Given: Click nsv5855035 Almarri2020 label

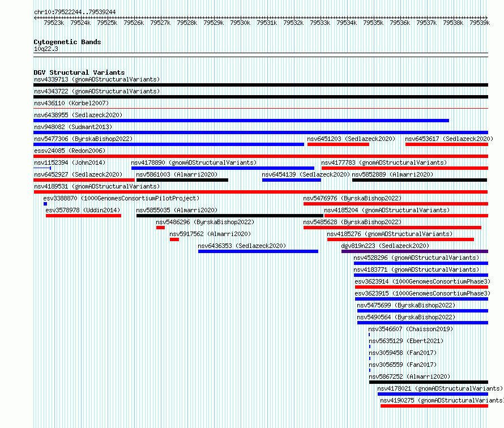Looking at the screenshot, I should [177, 210].
